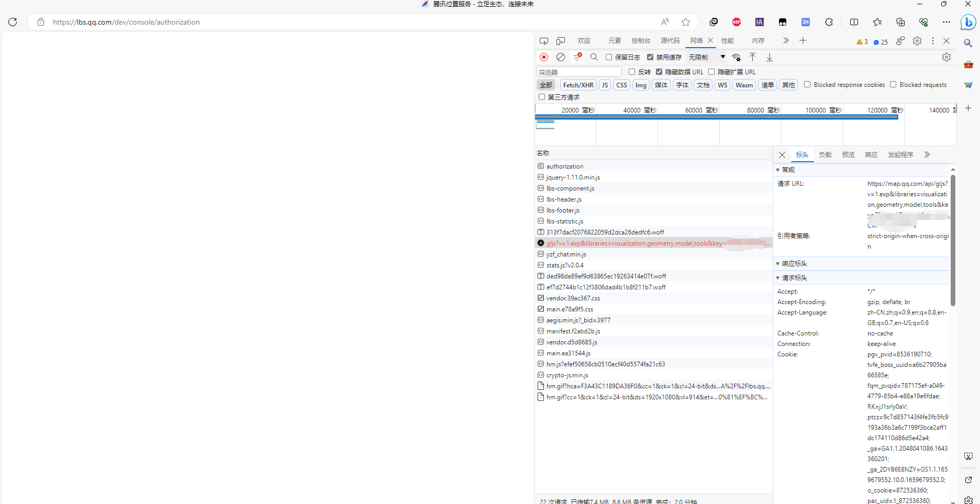Open the browser extensions puzzle icon
The image size is (980, 504).
(x=829, y=22)
